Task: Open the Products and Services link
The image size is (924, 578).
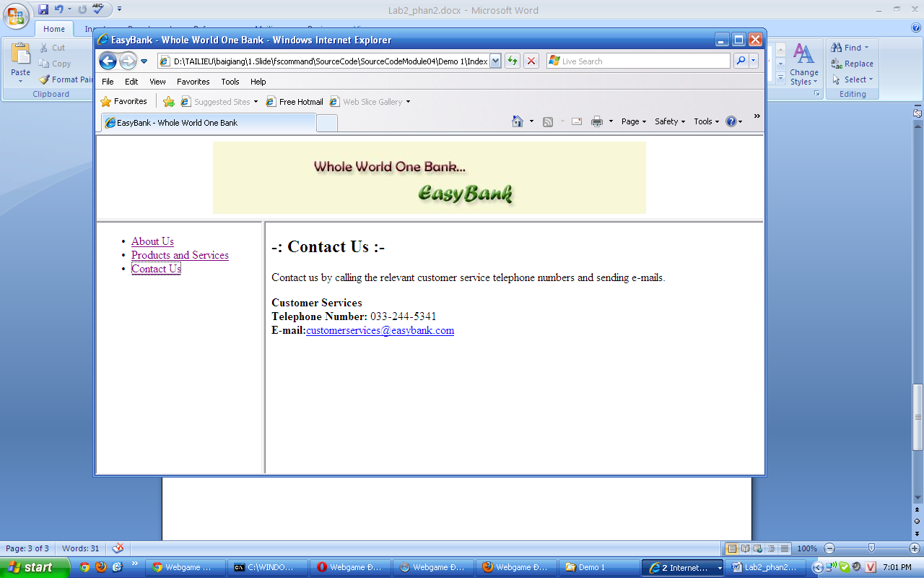Action: (x=180, y=255)
